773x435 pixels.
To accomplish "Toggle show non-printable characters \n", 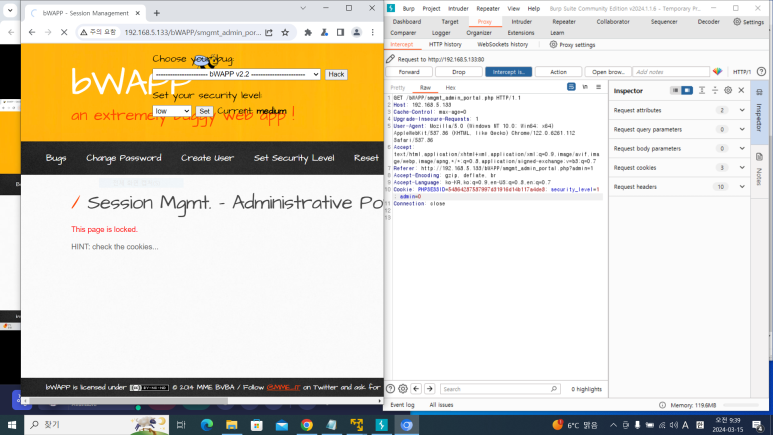I will pos(585,87).
